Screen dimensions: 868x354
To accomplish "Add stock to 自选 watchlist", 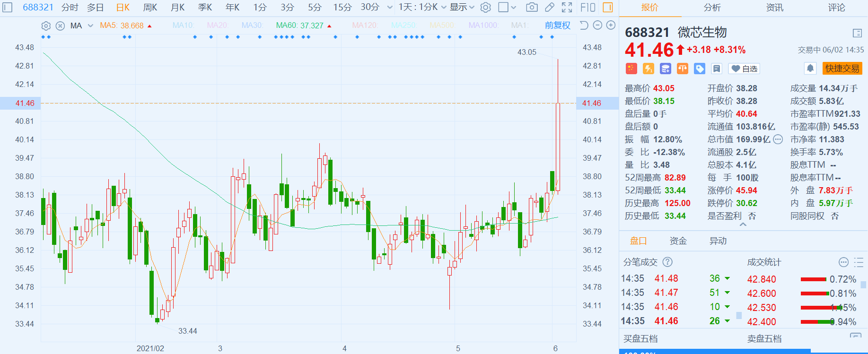I will click(744, 69).
